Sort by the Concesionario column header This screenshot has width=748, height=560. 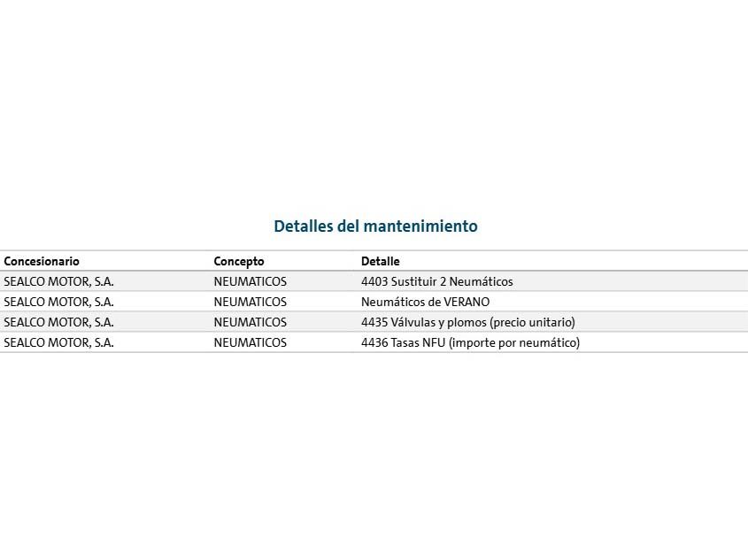pyautogui.click(x=42, y=262)
